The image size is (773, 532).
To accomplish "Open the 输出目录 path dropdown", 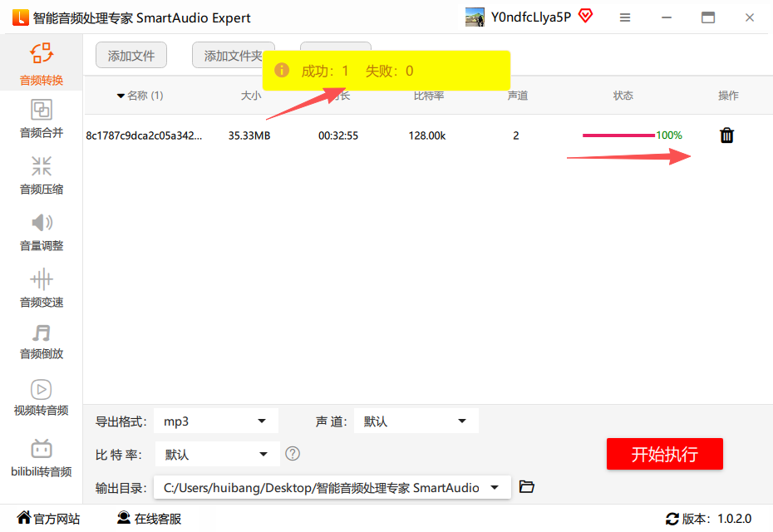I will pos(332,488).
